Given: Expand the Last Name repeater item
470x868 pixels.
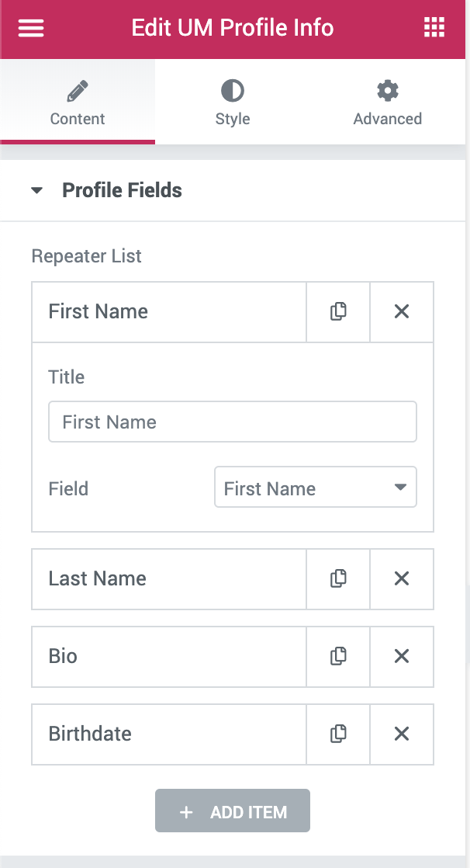Looking at the screenshot, I should [168, 579].
